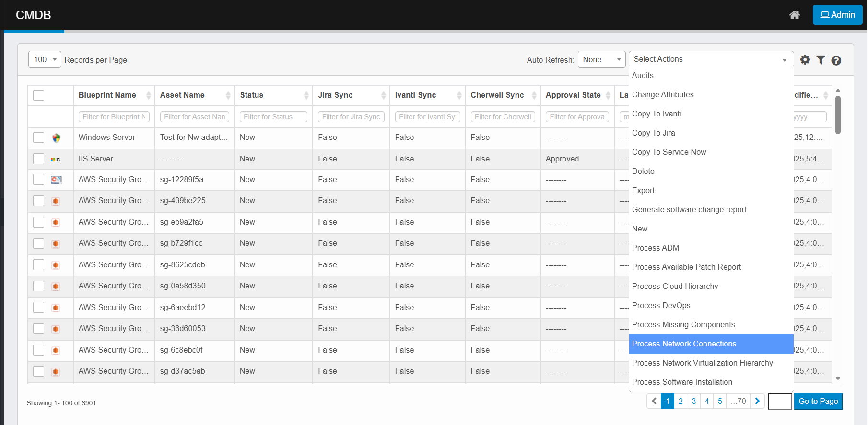Select the sg-12289f5a row checkbox
This screenshot has width=868, height=425.
39,180
